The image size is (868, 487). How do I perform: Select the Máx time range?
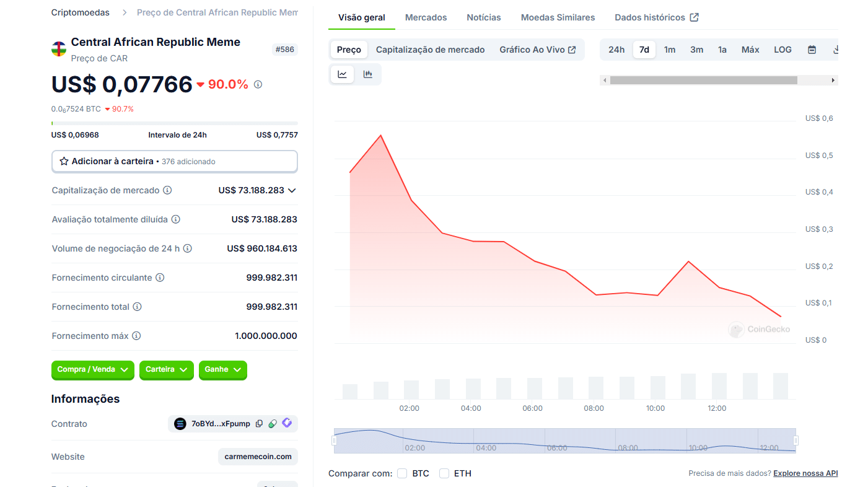coord(750,50)
